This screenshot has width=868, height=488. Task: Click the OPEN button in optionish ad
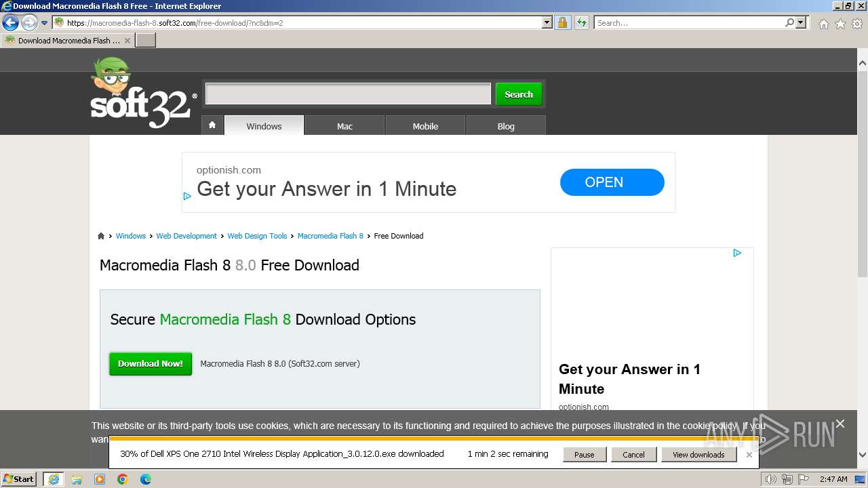click(x=612, y=182)
